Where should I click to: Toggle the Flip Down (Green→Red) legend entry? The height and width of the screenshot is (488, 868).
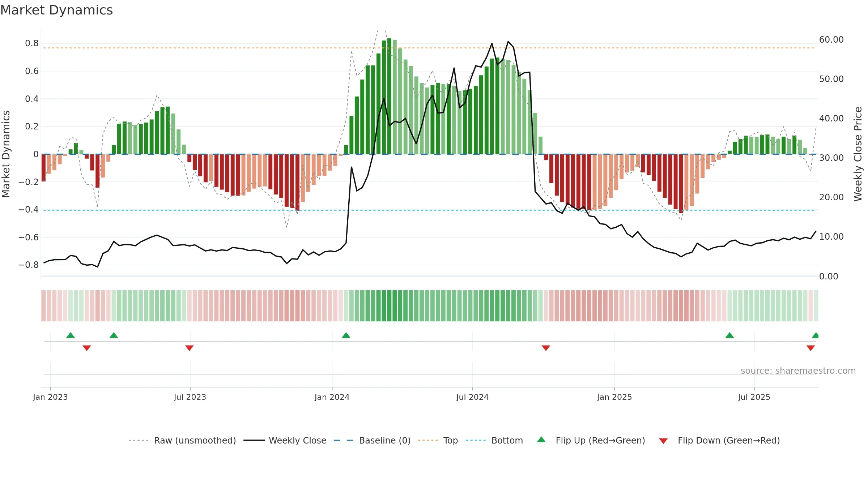click(x=719, y=440)
